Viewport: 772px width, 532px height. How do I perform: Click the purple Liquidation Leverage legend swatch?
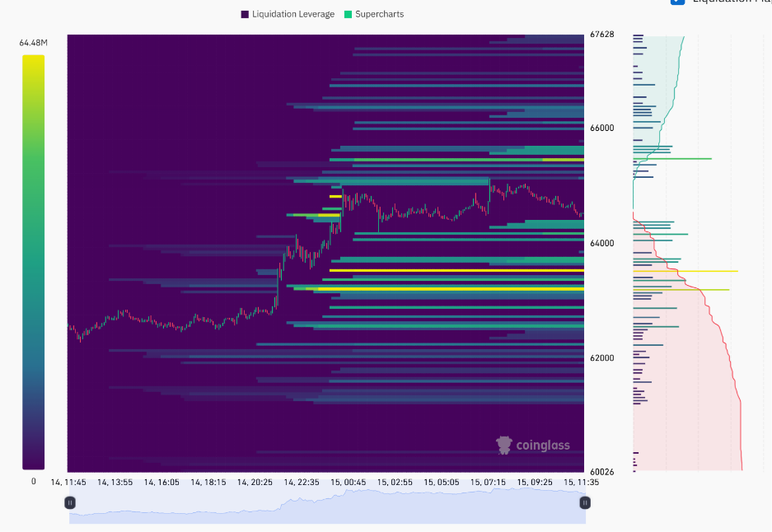click(245, 14)
